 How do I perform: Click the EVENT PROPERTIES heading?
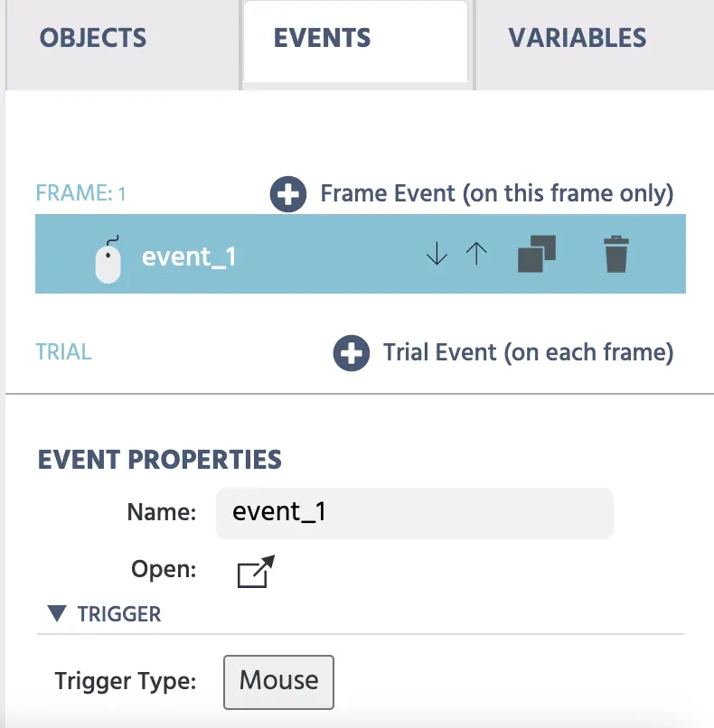(x=160, y=459)
